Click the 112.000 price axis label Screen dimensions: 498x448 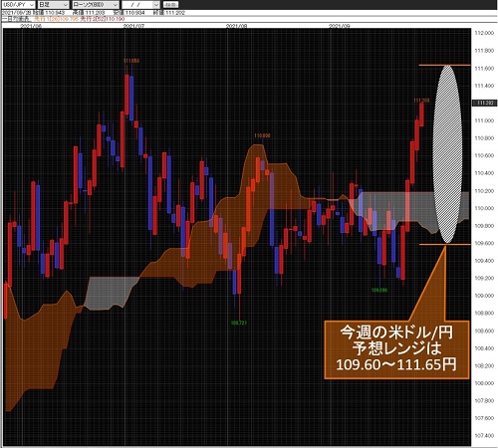pyautogui.click(x=484, y=33)
